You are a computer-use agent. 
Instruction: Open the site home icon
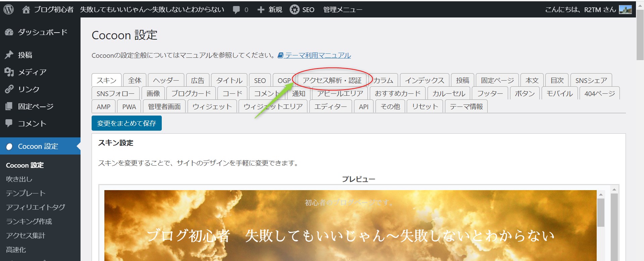pyautogui.click(x=26, y=10)
